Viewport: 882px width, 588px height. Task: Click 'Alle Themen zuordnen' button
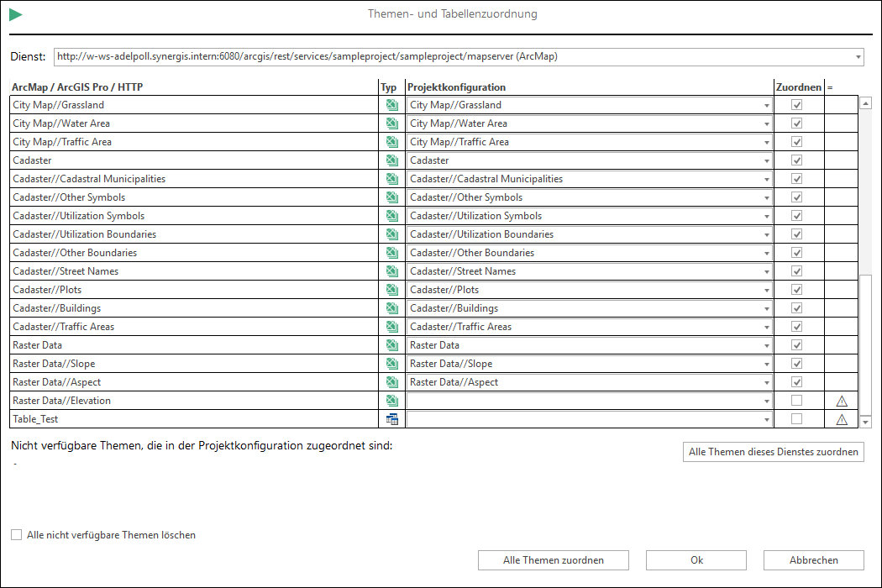553,559
